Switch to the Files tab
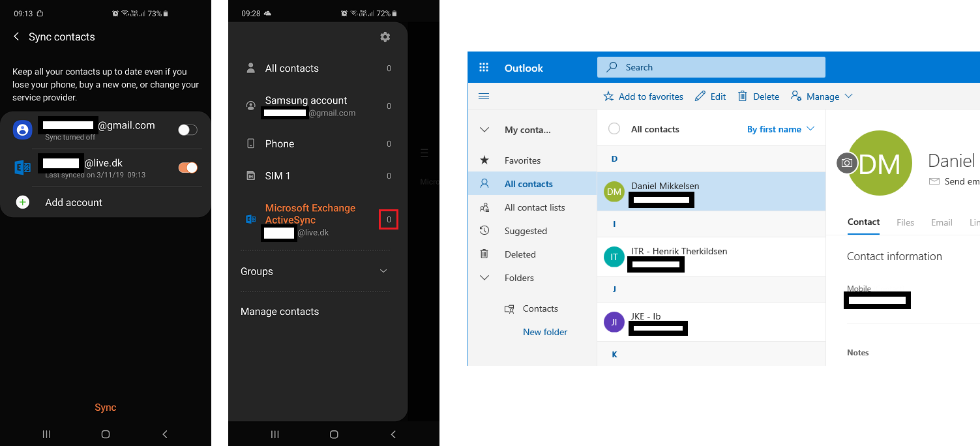980x446 pixels. 905,222
